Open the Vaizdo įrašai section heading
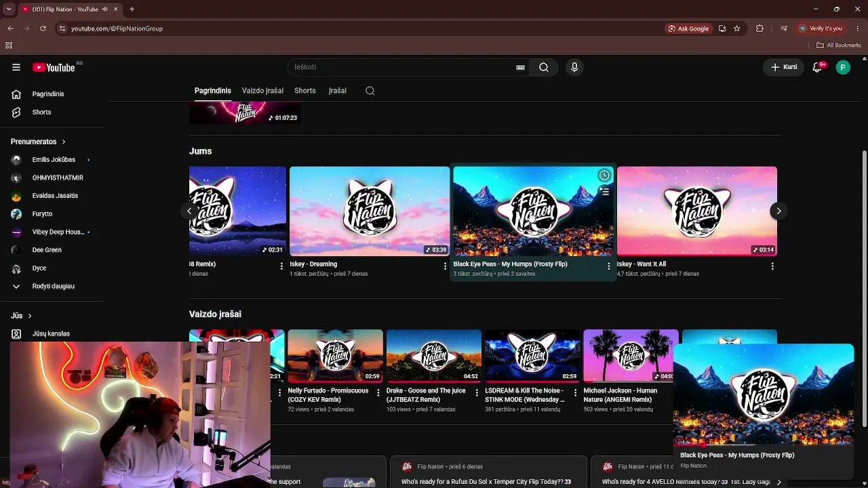The width and height of the screenshot is (868, 488). [x=215, y=314]
